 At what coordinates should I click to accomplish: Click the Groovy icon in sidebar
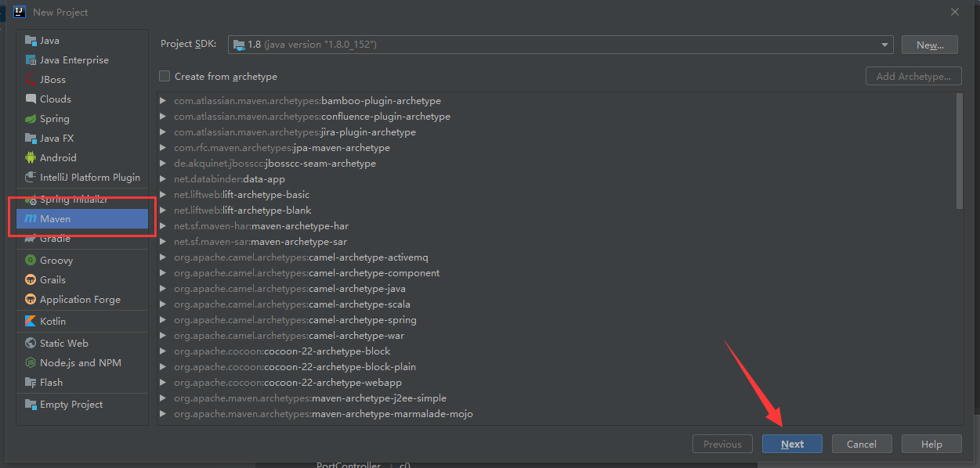(x=31, y=261)
